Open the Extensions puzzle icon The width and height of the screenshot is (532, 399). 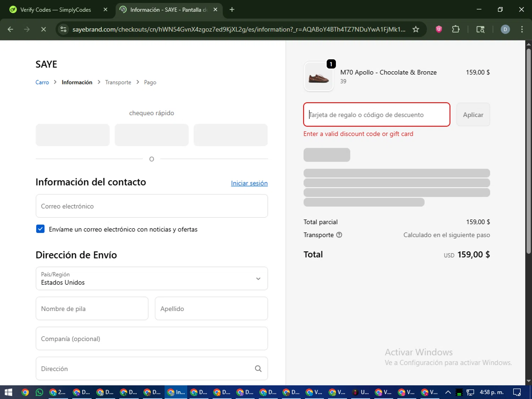(456, 29)
